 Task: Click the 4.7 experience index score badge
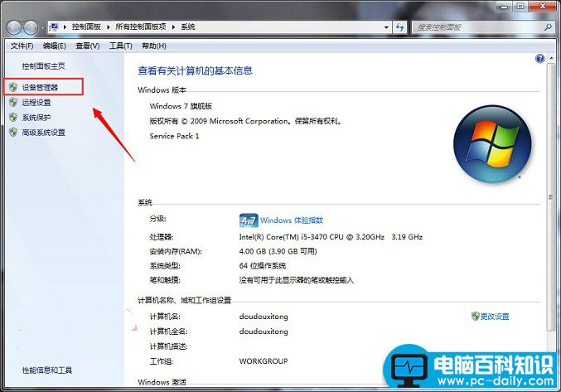pos(249,220)
